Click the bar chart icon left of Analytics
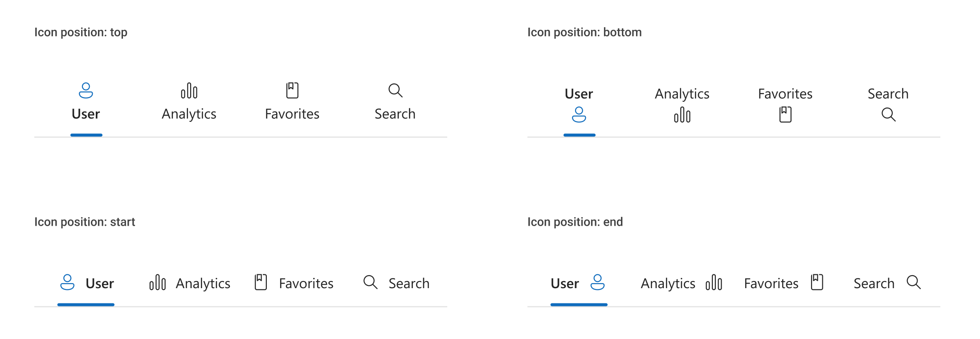Viewport: 980px width, 339px height. [158, 282]
